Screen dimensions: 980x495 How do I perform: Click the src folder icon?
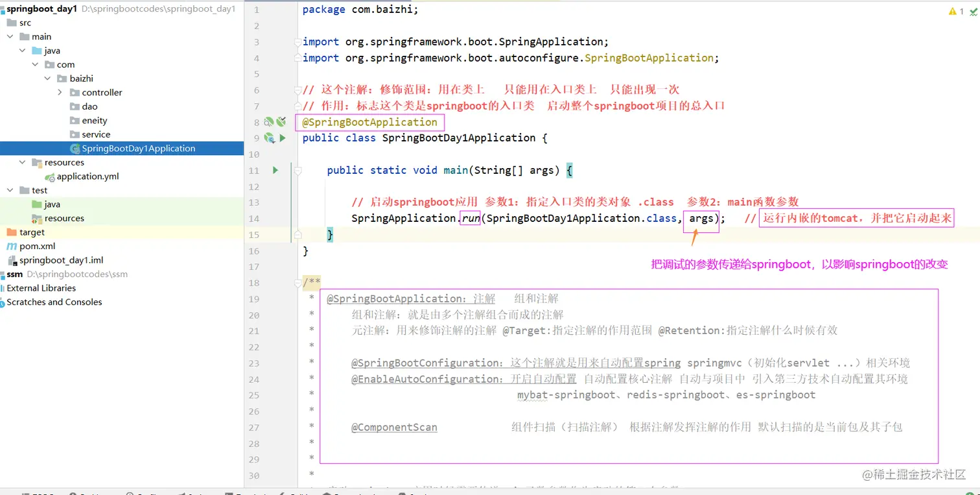click(12, 23)
